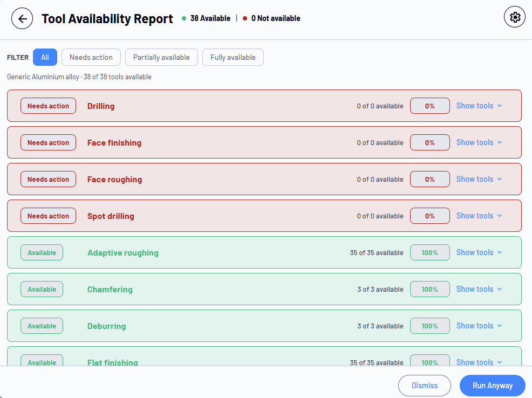The height and width of the screenshot is (398, 532).
Task: Filter by Partially available
Action: point(161,57)
